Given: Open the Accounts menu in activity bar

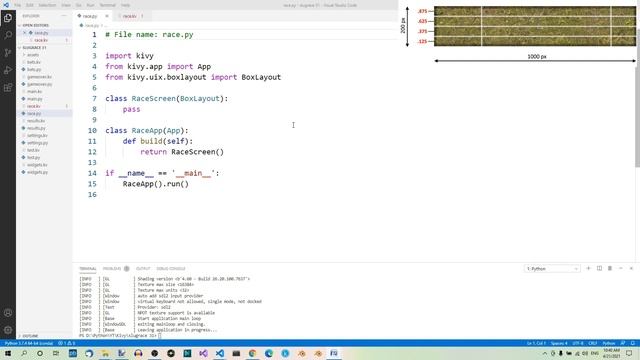Looking at the screenshot, I should pyautogui.click(x=8, y=313).
